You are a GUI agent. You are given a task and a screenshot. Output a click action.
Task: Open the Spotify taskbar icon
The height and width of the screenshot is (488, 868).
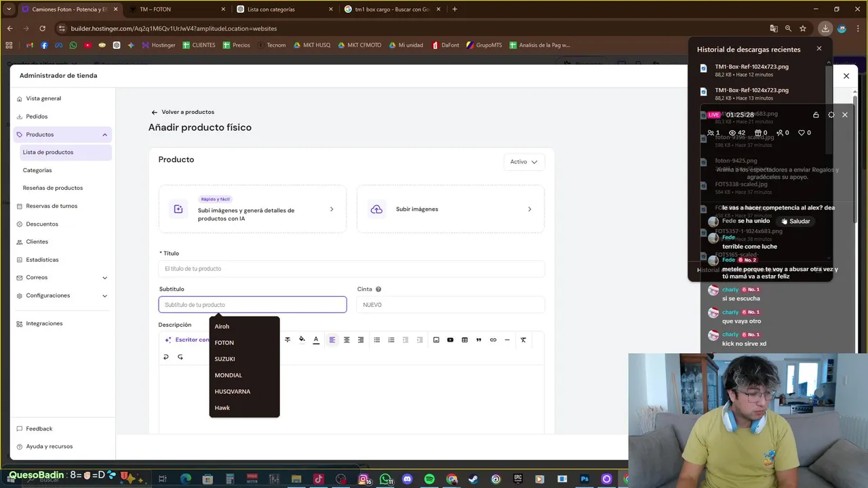pos(429,479)
